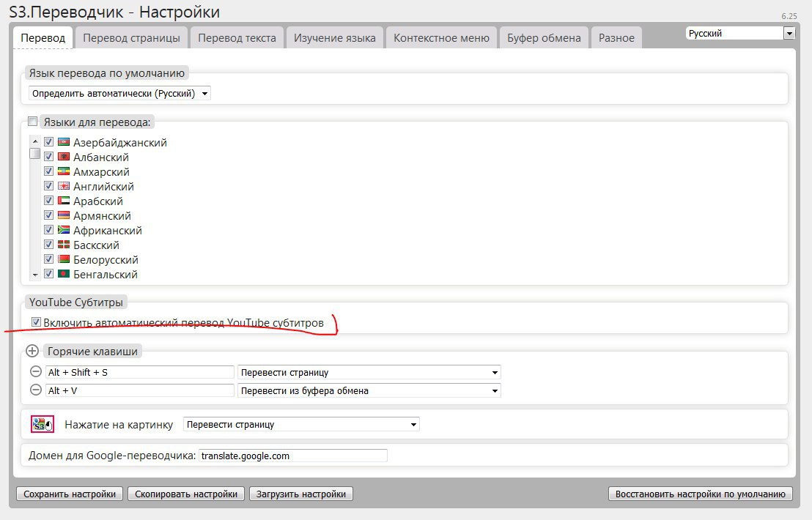Open the Изучение языка tab
Image resolution: width=812 pixels, height=520 pixels.
coord(334,38)
